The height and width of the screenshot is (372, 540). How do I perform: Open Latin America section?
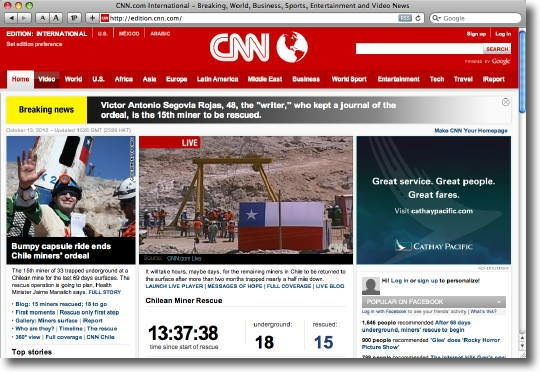tap(217, 79)
